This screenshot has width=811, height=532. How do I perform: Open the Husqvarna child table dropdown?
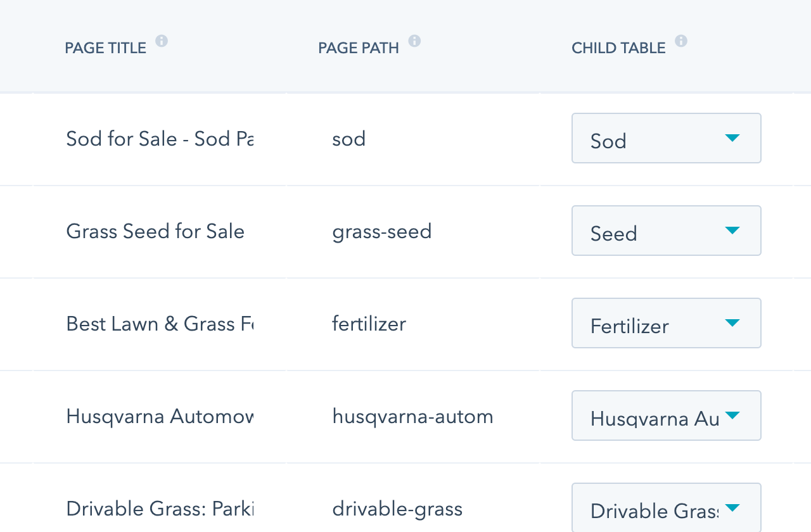(666, 416)
